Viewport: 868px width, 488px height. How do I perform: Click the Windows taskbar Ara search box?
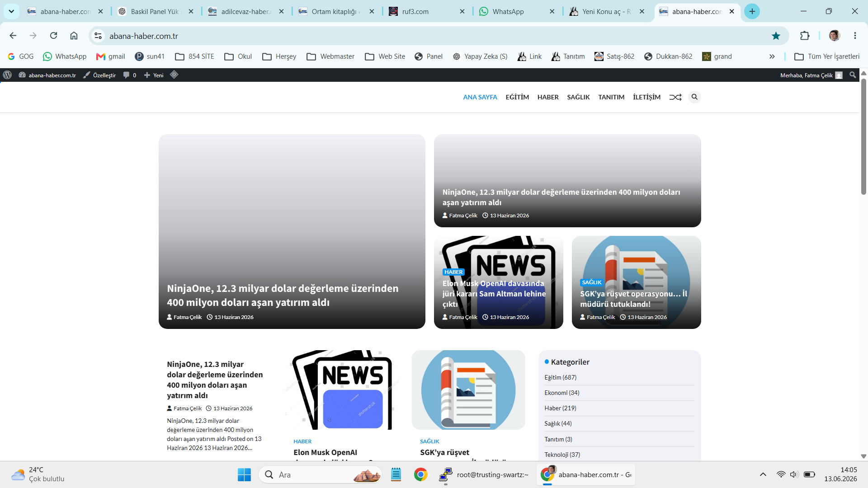click(x=320, y=474)
